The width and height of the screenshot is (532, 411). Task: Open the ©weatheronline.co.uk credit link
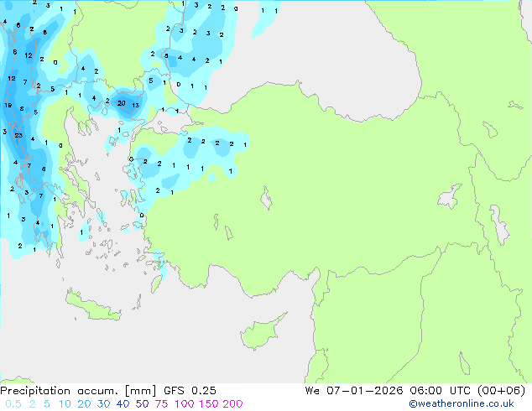pos(462,403)
